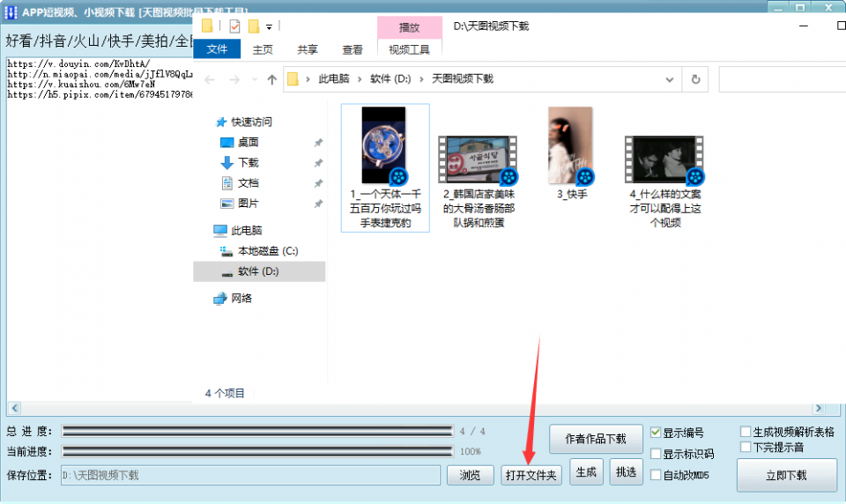Image resolution: width=846 pixels, height=504 pixels.
Task: Expand the address bar history dropdown
Action: click(x=670, y=80)
